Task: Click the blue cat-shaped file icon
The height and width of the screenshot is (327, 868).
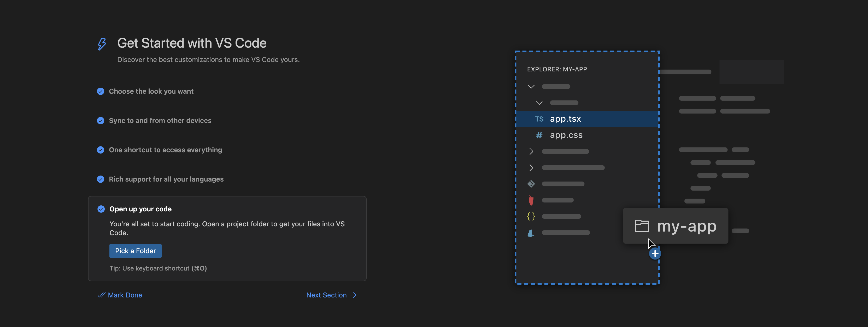Action: tap(531, 233)
